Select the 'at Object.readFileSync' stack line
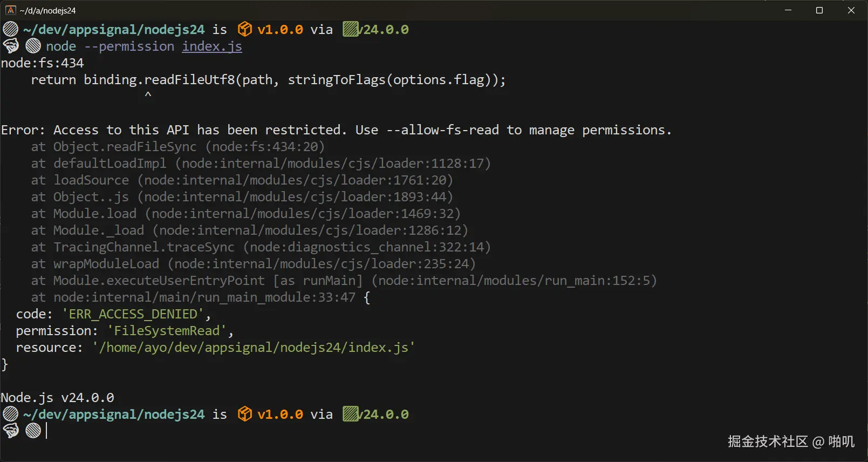Screen dimensions: 868x462 [178, 147]
